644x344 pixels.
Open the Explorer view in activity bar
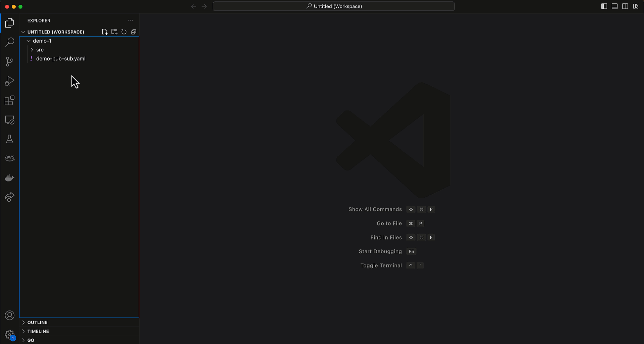point(10,23)
